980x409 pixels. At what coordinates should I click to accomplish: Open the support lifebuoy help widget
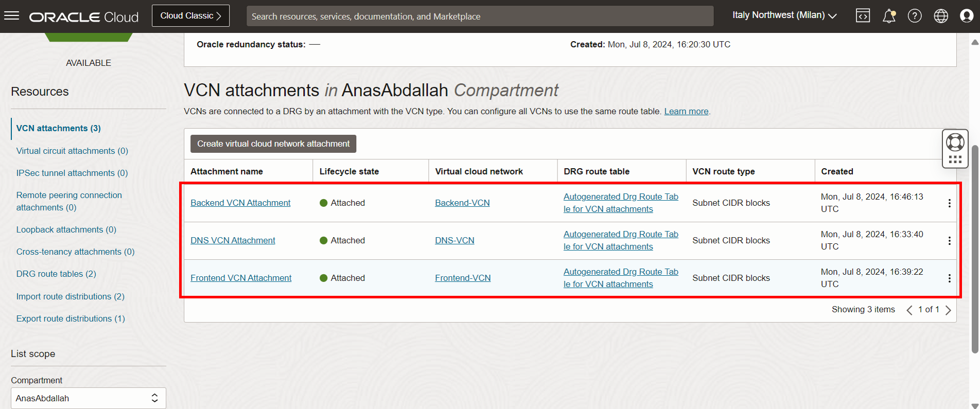coord(955,142)
